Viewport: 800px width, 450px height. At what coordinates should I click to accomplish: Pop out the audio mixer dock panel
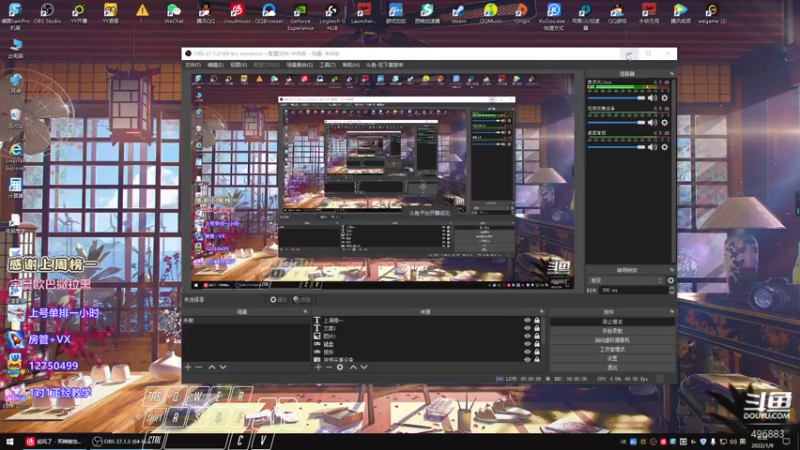pyautogui.click(x=671, y=73)
